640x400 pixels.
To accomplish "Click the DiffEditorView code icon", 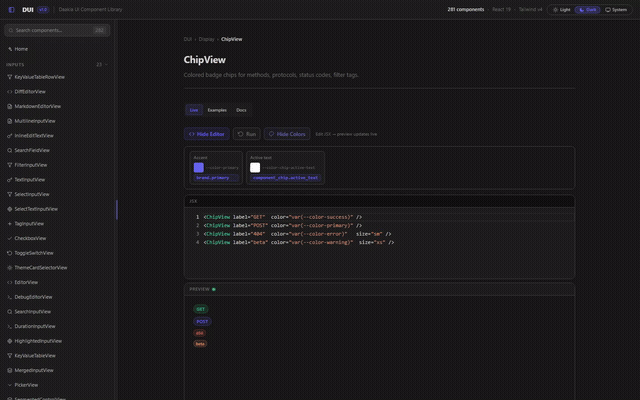I will coord(9,91).
